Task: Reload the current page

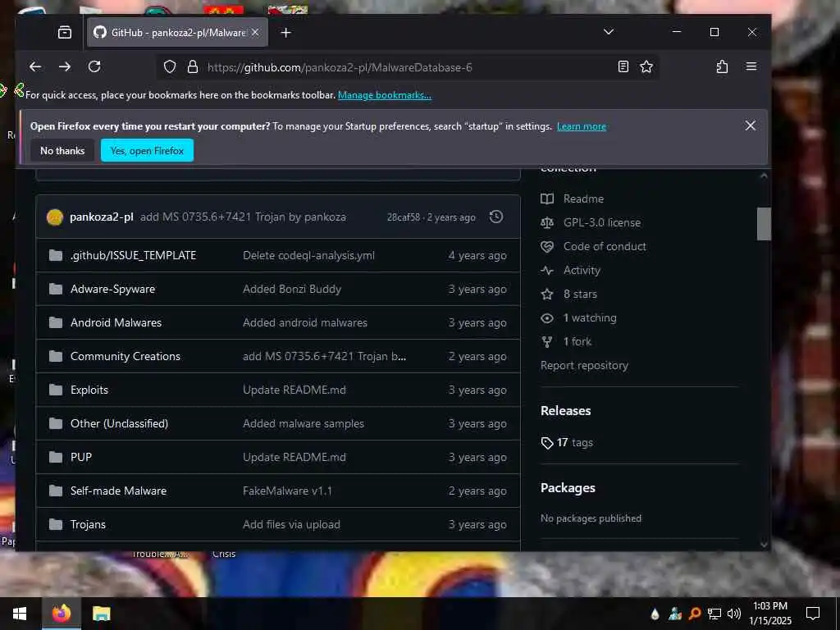Action: pyautogui.click(x=94, y=66)
